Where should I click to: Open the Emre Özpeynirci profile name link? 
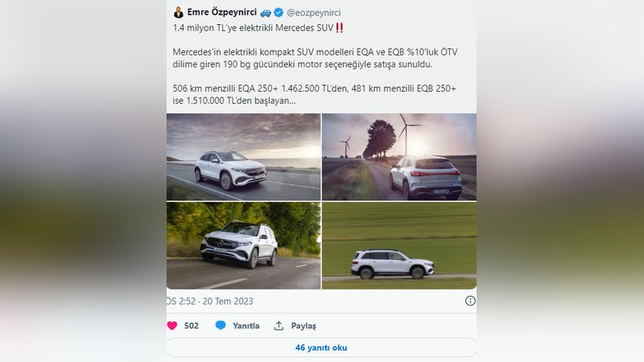click(222, 12)
